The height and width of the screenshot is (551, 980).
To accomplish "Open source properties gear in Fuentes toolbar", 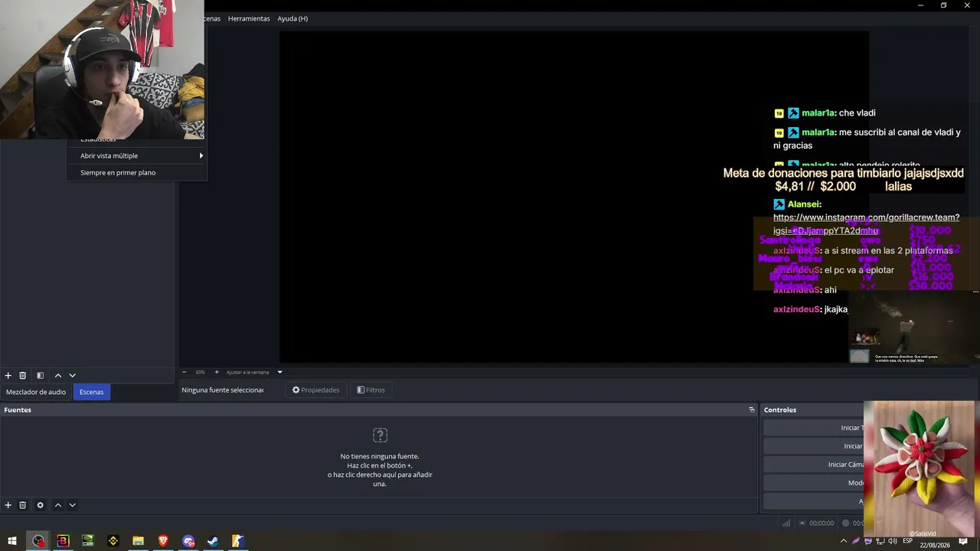I will 40,505.
